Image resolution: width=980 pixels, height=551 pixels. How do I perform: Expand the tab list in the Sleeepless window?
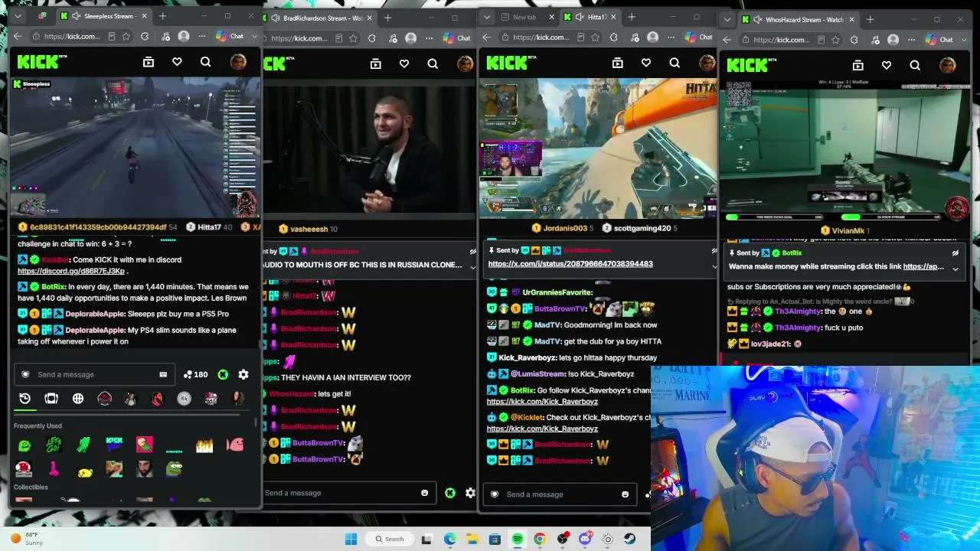(x=18, y=16)
